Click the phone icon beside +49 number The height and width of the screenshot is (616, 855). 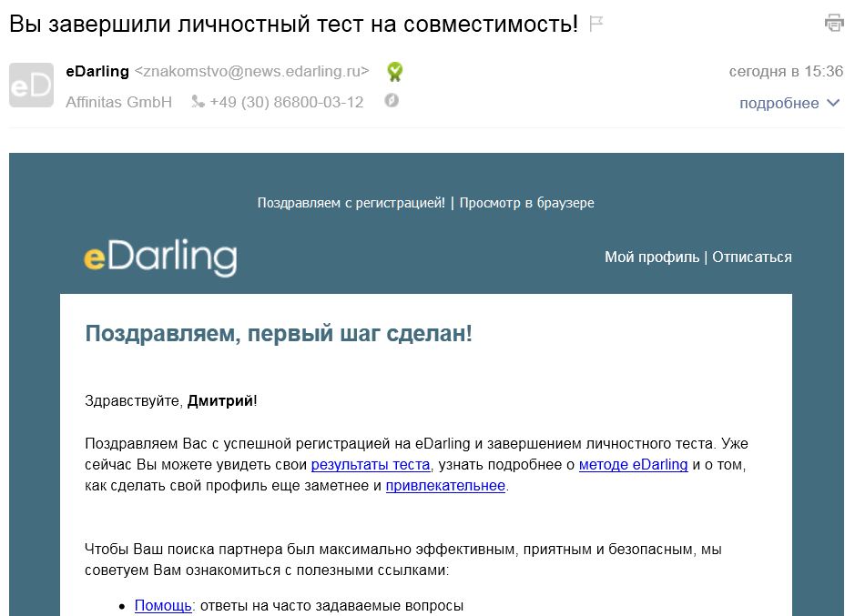point(198,101)
